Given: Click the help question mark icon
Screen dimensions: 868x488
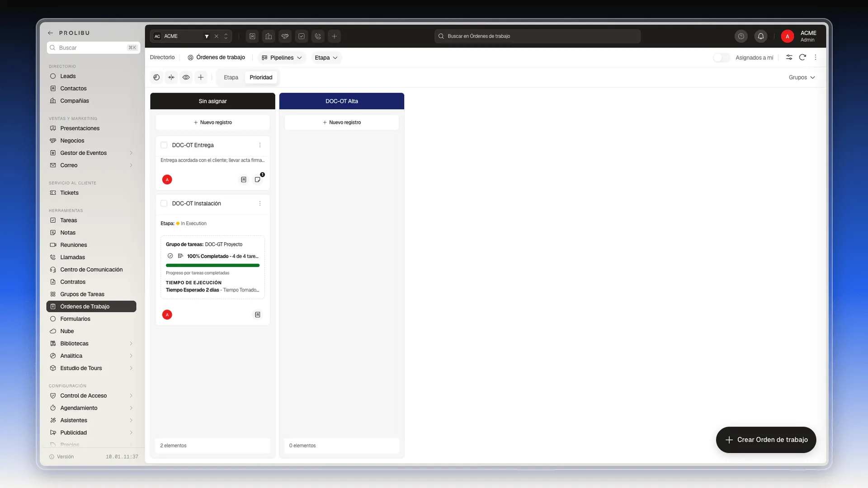Looking at the screenshot, I should coord(741,36).
